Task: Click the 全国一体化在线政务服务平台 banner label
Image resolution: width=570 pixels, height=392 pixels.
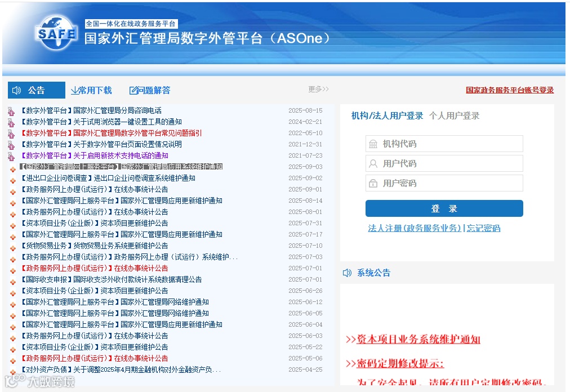Action: click(131, 24)
